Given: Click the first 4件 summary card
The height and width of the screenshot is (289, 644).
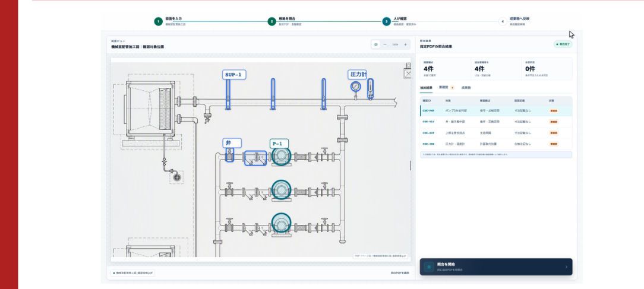Looking at the screenshot, I should pyautogui.click(x=445, y=69).
